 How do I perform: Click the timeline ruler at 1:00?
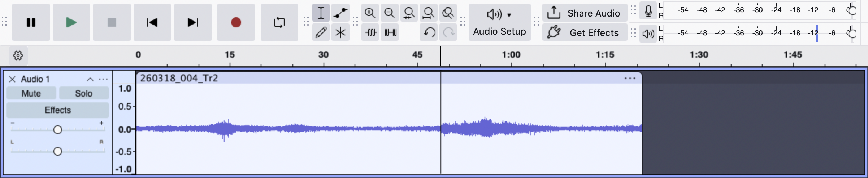(x=511, y=55)
